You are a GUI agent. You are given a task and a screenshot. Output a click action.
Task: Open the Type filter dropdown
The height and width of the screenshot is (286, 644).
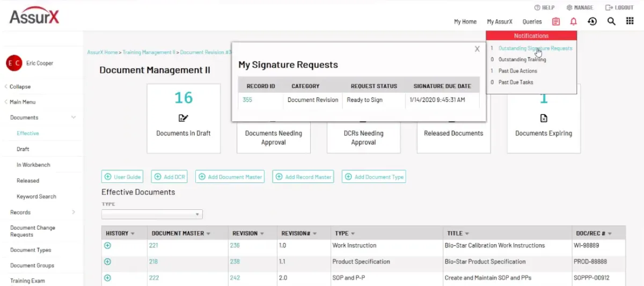[x=152, y=215]
